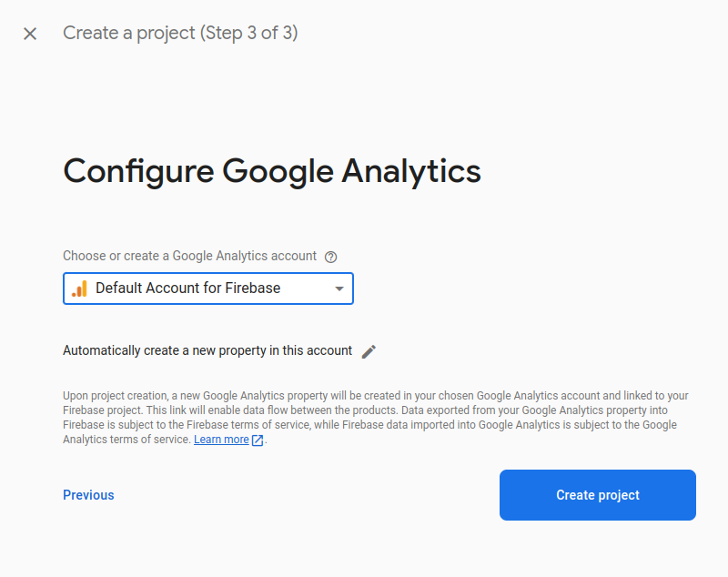Click the Step 3 of 3 indicator
728x577 pixels.
[x=248, y=33]
